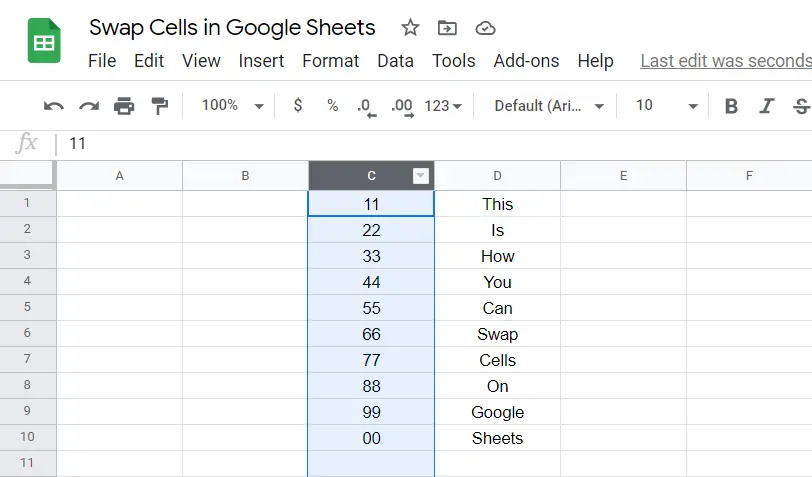Open the column C header dropdown arrow
The width and height of the screenshot is (812, 477).
click(x=420, y=176)
